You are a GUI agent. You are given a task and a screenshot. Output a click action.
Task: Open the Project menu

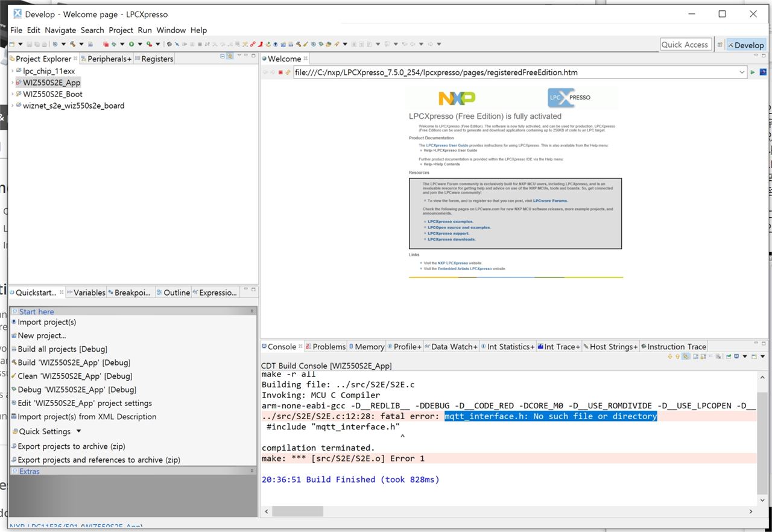click(121, 30)
